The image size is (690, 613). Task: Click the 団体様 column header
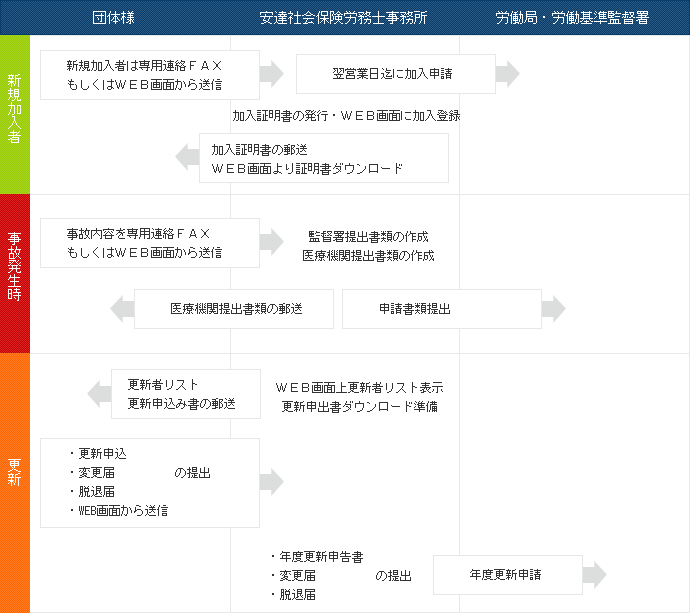coord(113,18)
